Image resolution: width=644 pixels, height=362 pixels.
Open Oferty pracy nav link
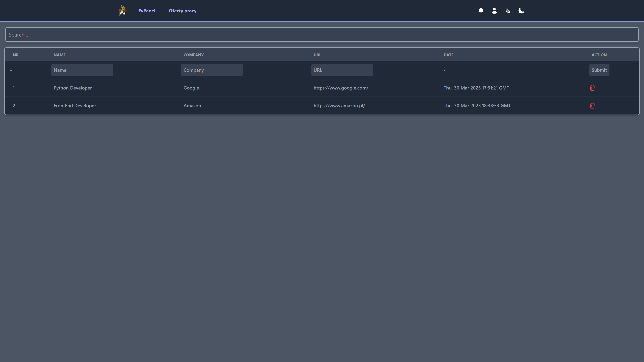(x=182, y=11)
